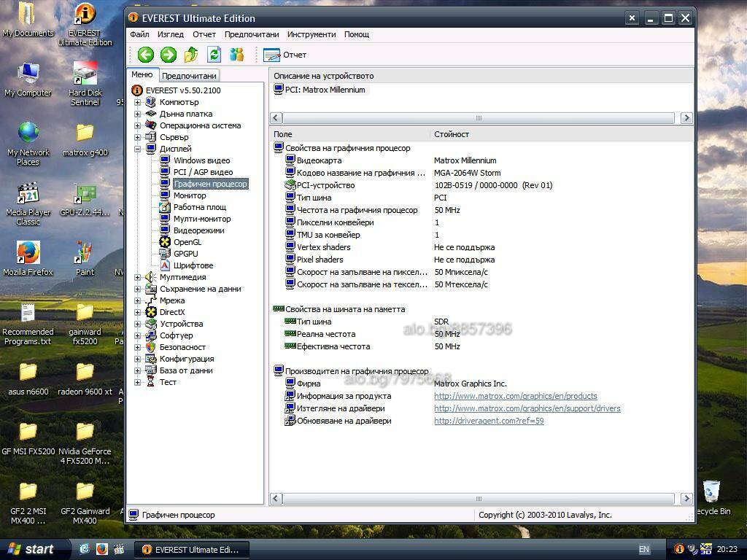Expand the Компютър tree node

click(x=137, y=102)
